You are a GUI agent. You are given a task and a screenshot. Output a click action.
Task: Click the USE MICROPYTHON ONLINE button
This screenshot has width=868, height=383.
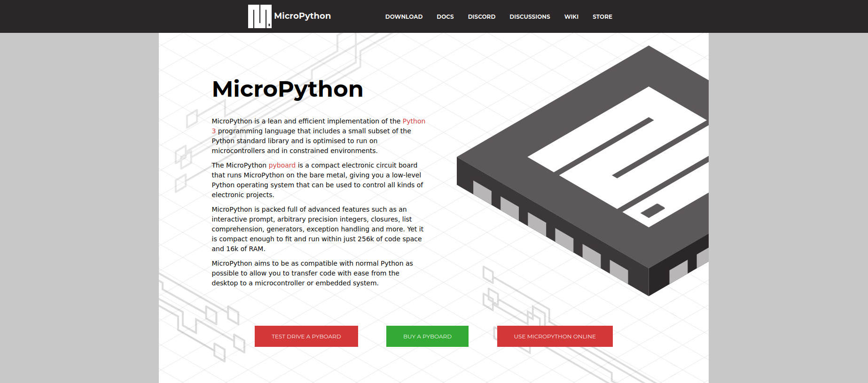pos(555,336)
